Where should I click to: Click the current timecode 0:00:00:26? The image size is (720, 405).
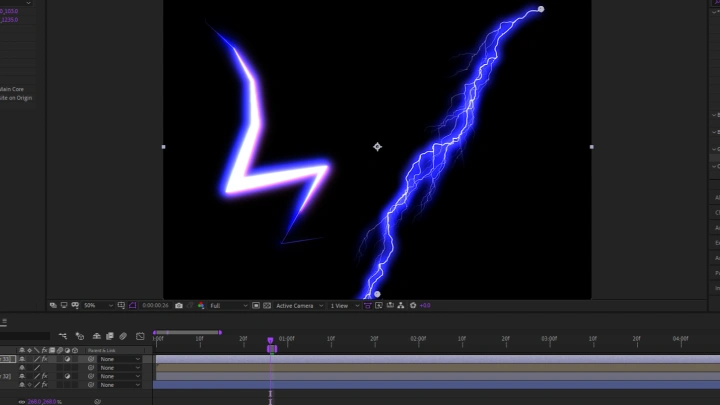155,305
